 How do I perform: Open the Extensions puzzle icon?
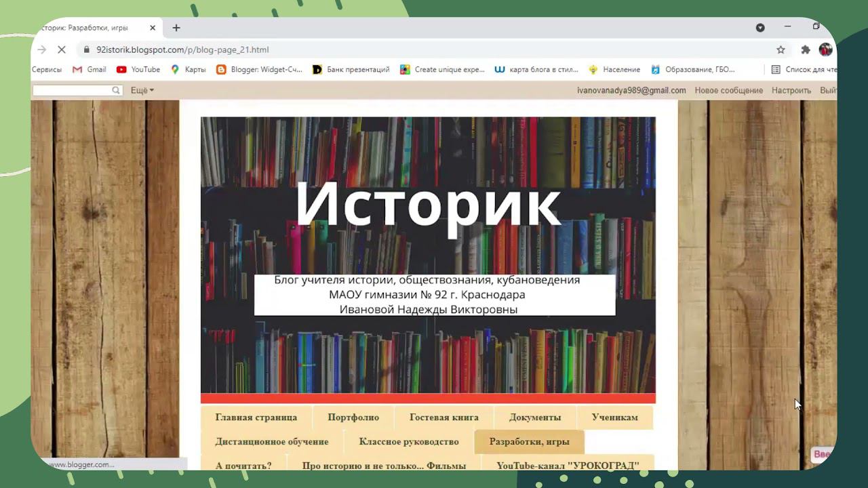(x=806, y=49)
